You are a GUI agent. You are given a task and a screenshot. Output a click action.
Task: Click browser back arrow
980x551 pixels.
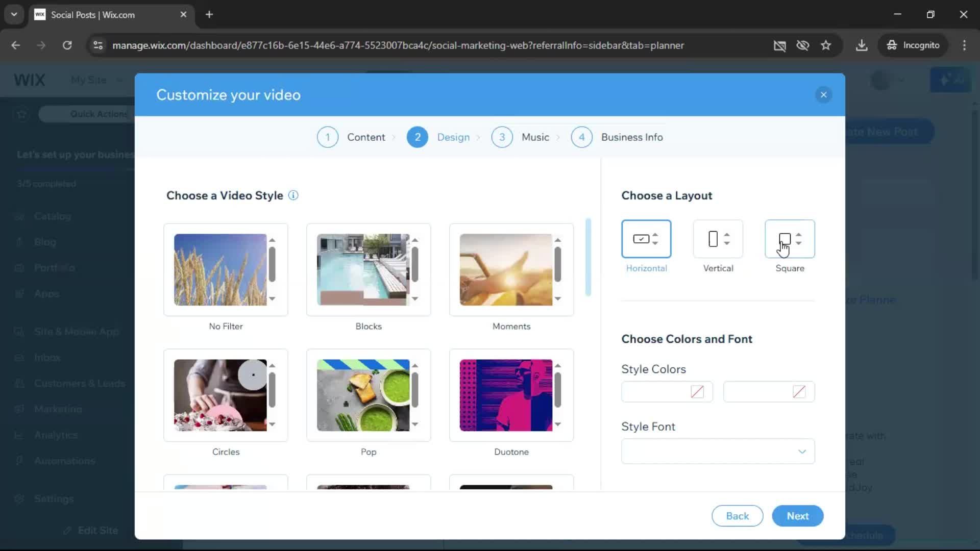(x=16, y=45)
